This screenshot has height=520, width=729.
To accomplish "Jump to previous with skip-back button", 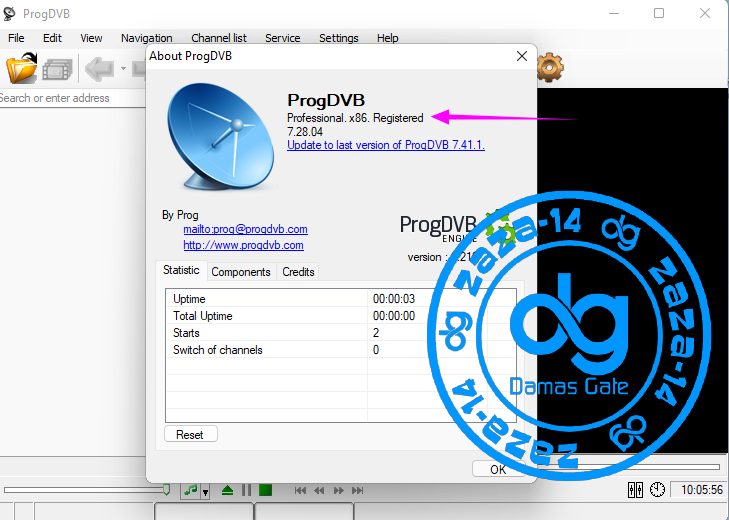I will [300, 490].
